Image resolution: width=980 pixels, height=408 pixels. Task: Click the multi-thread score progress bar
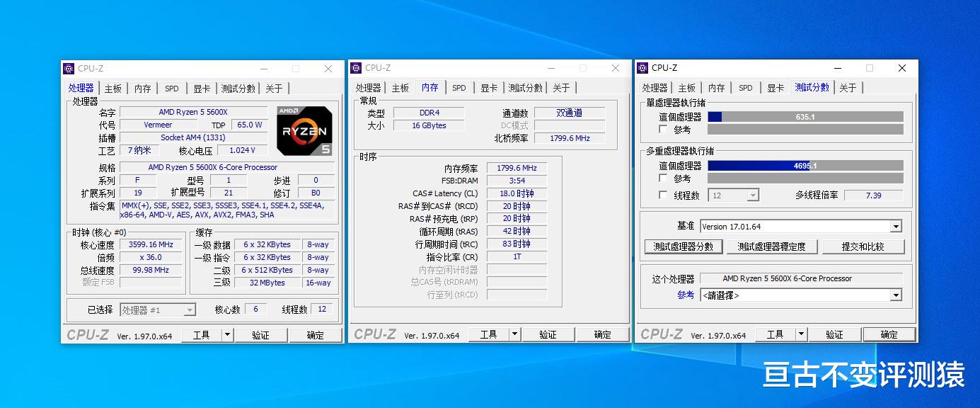[x=805, y=166]
